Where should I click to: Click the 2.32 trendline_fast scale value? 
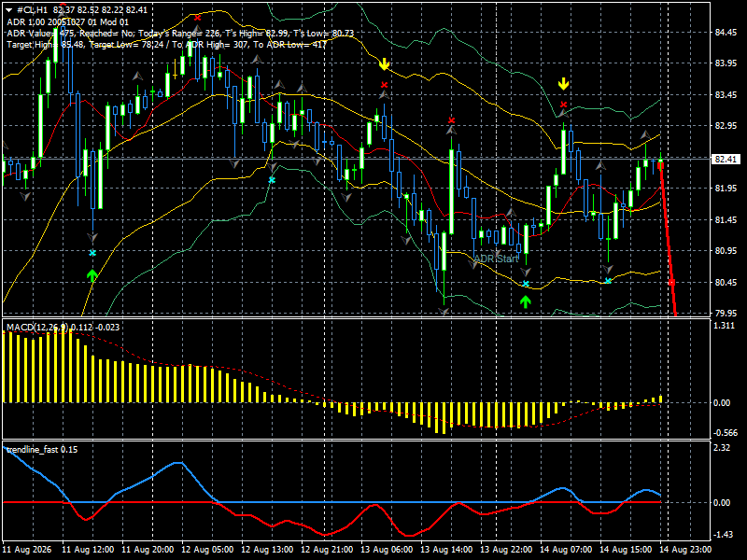click(722, 448)
